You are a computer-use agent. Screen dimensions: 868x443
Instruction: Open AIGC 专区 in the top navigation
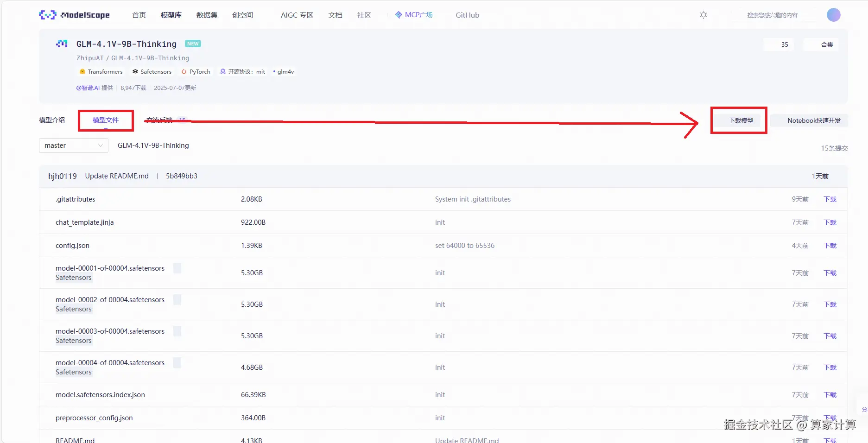point(297,15)
